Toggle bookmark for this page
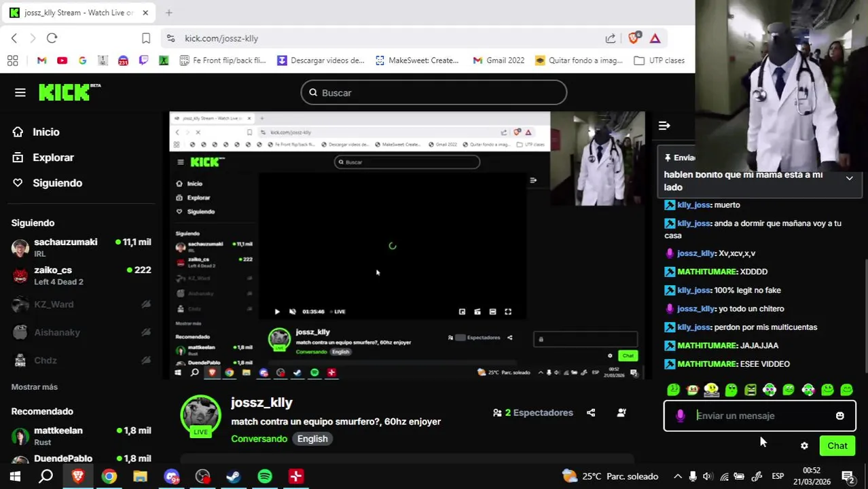Viewport: 868px width, 489px height. 145,38
